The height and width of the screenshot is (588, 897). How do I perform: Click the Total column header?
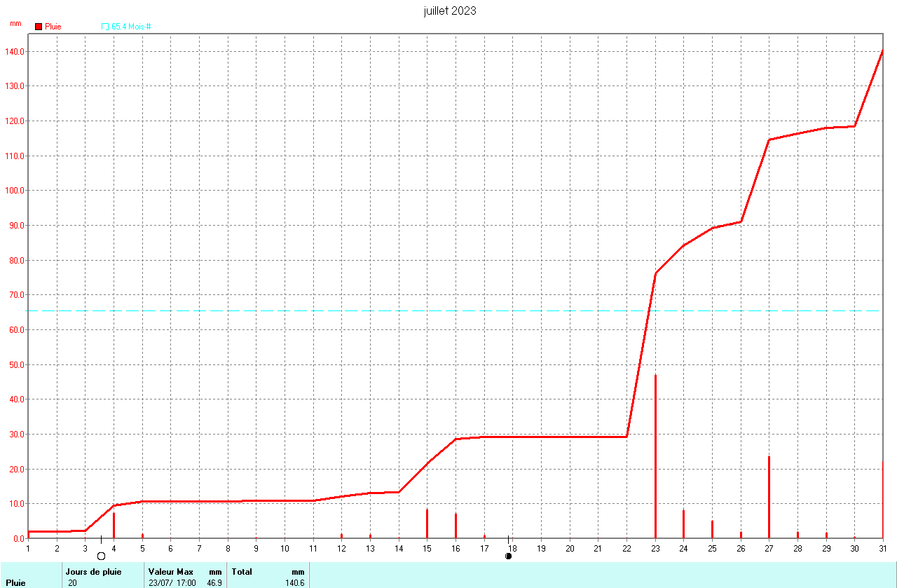242,572
